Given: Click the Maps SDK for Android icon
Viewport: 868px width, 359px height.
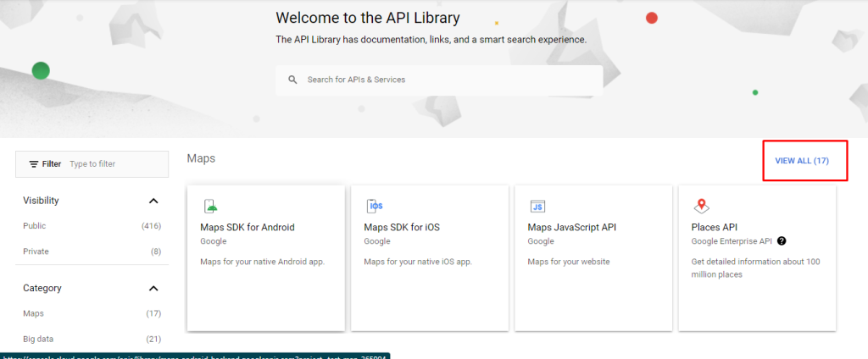Looking at the screenshot, I should coord(210,206).
